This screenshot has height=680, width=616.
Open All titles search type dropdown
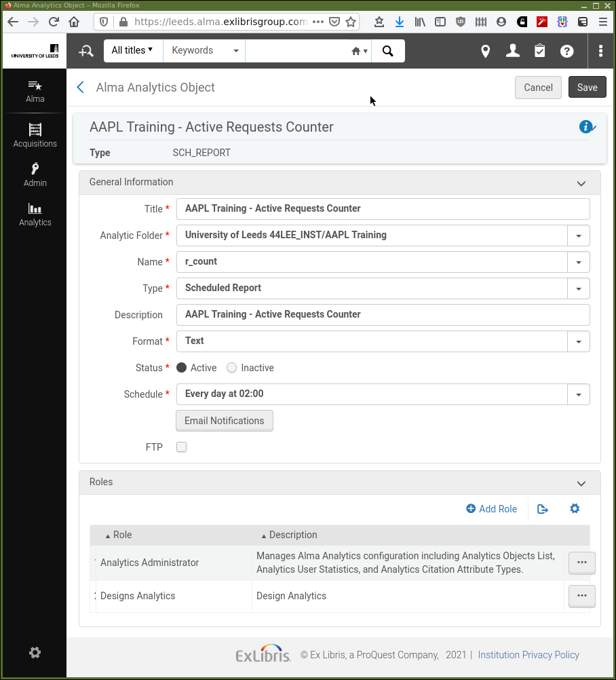coord(132,51)
